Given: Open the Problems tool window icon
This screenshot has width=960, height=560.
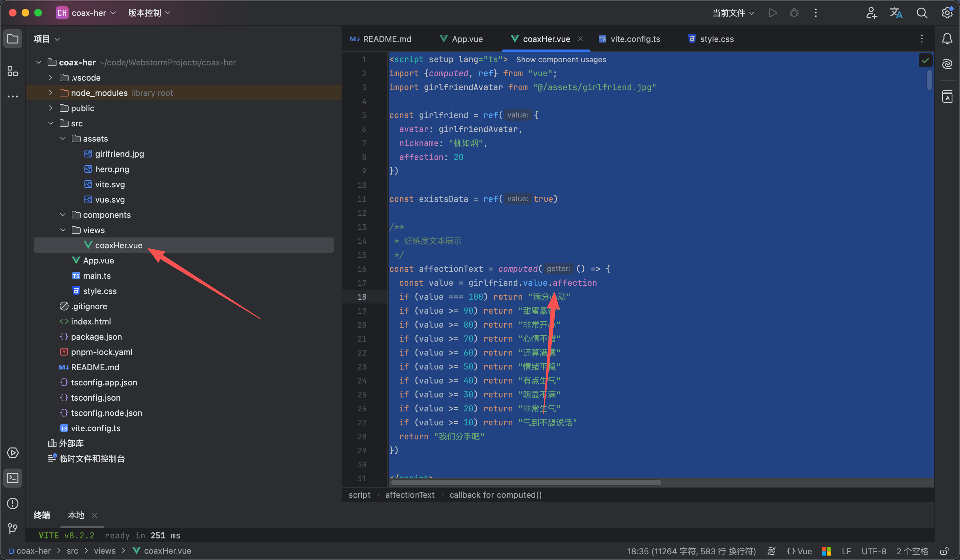Looking at the screenshot, I should pyautogui.click(x=13, y=503).
